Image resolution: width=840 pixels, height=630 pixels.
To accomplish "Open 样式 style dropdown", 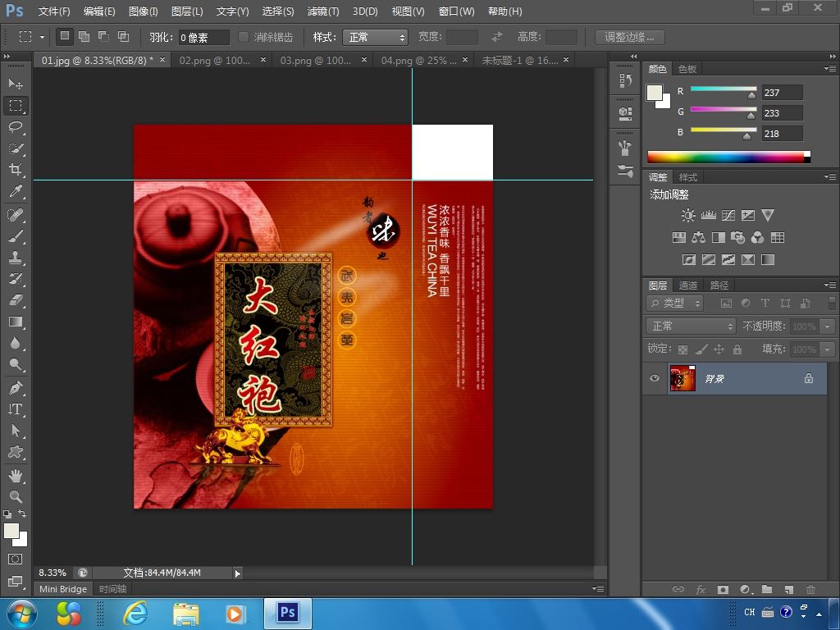I will (375, 37).
